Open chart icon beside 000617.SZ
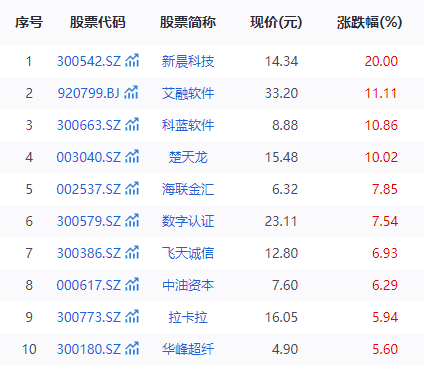The image size is (424, 369). [132, 284]
